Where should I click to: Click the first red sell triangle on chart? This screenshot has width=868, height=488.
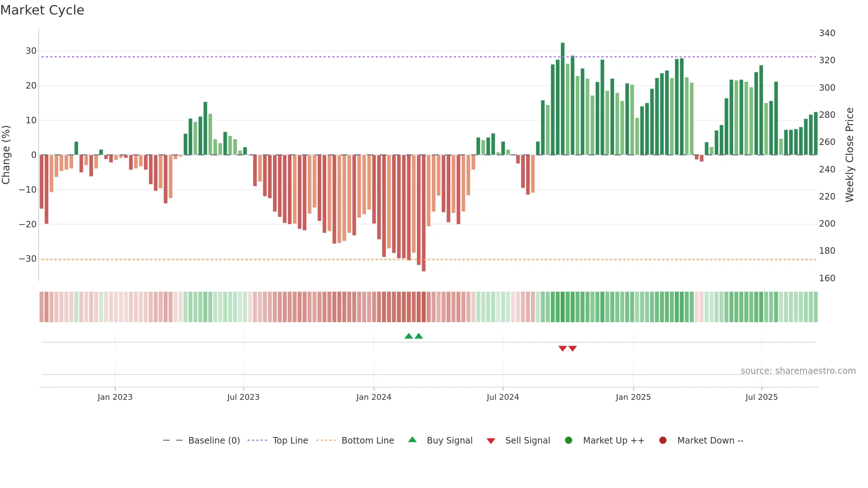562,348
